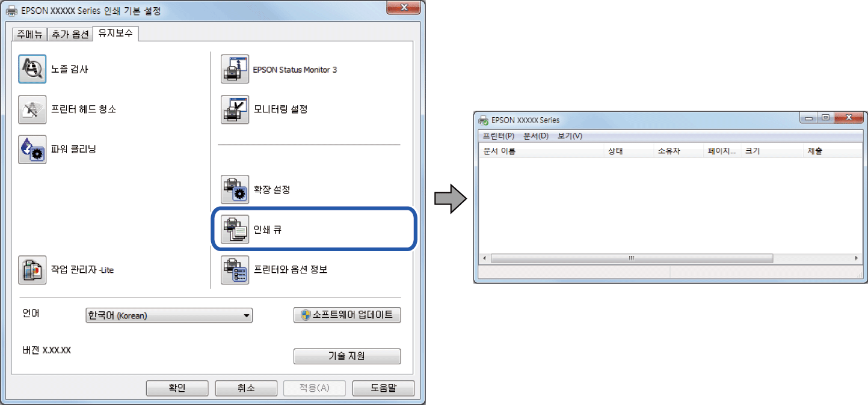
Task: Open the 프린터(P) menu
Action: pos(499,136)
